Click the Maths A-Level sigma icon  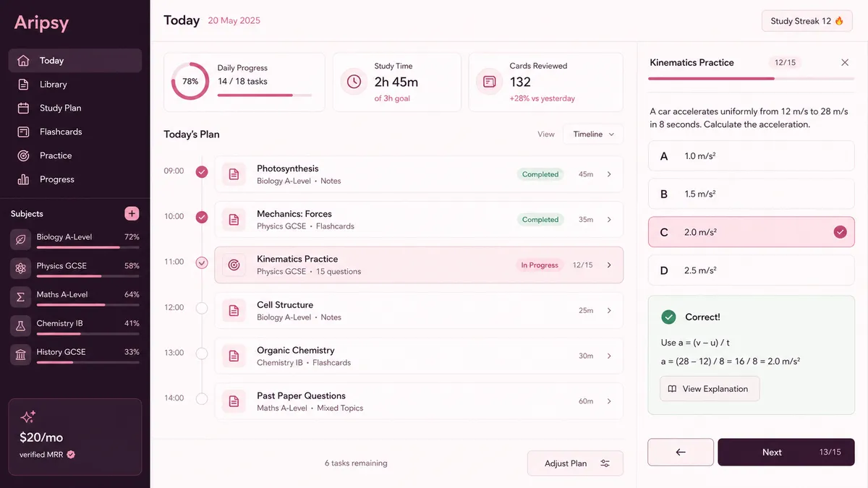pyautogui.click(x=20, y=297)
